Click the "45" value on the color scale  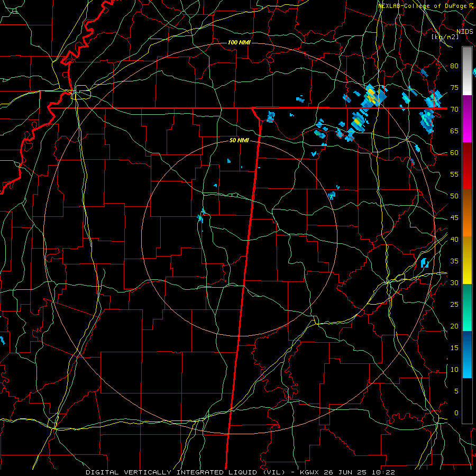[454, 218]
